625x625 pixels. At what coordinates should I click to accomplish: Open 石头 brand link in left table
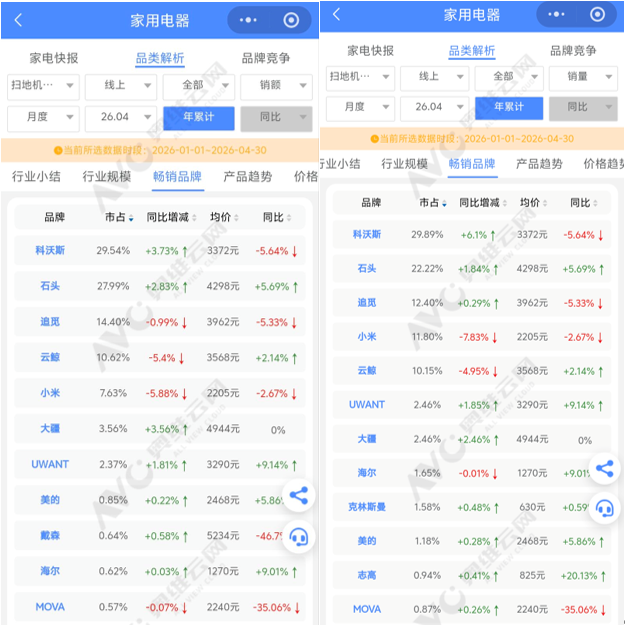50,286
